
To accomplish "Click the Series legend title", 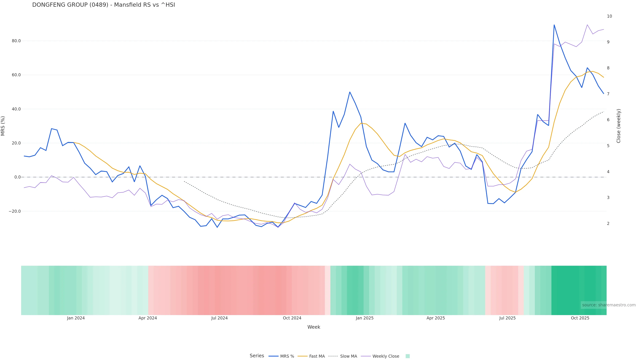I will (257, 356).
